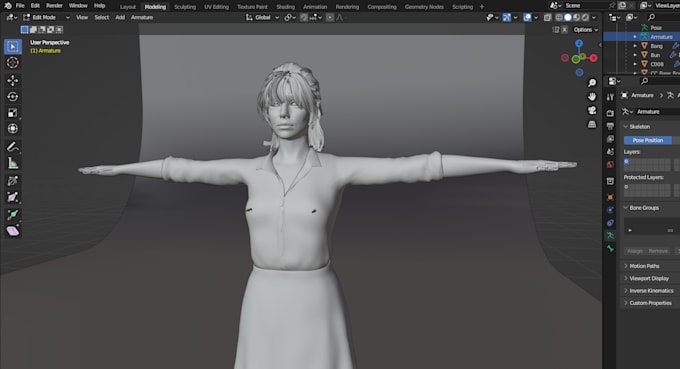The width and height of the screenshot is (680, 369).
Task: Click the Remove bone group button
Action: [658, 251]
